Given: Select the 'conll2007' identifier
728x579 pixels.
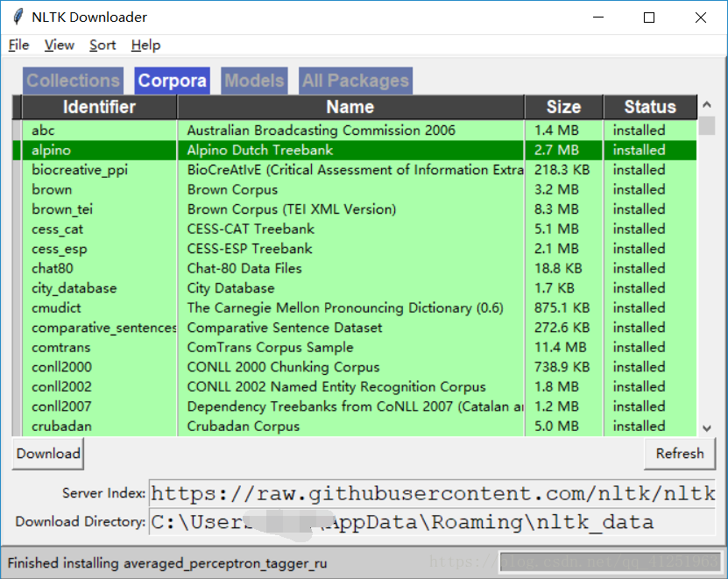Looking at the screenshot, I should [x=61, y=406].
